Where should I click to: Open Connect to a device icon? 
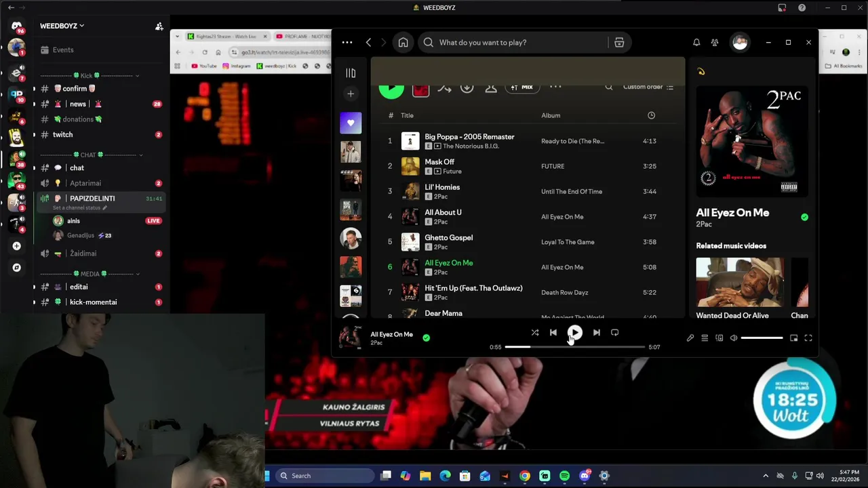719,338
